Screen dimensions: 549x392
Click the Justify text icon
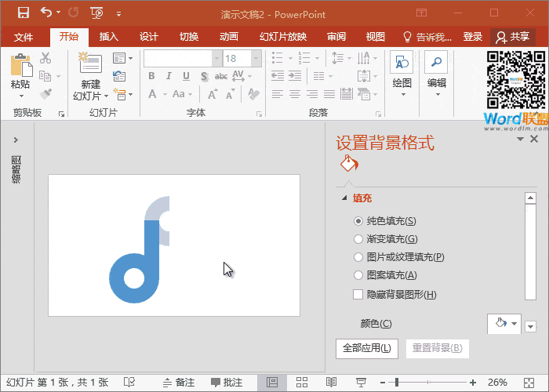click(329, 94)
